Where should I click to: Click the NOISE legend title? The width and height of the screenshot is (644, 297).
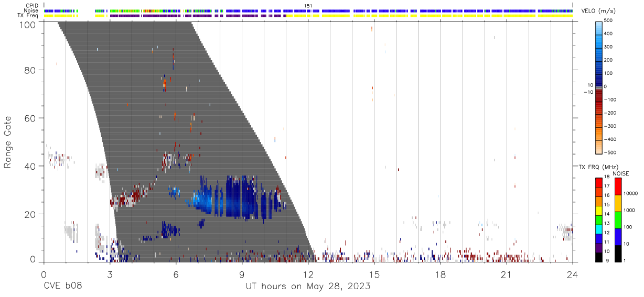[620, 173]
